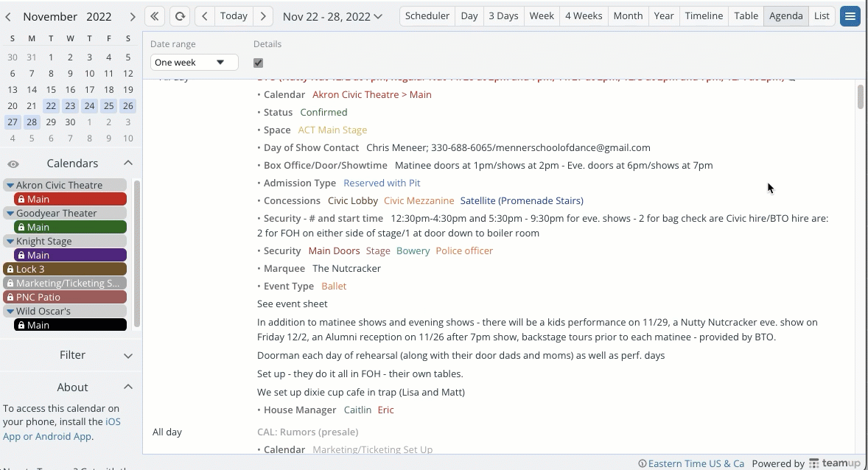Toggle Marketing/Ticketing calendar
Screen dimensions: 868x470
(65, 283)
